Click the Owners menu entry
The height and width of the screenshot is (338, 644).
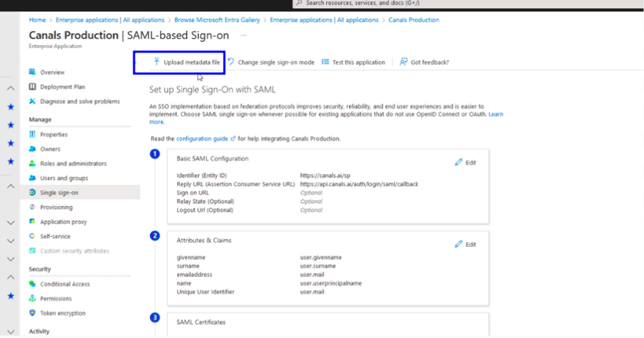[50, 149]
